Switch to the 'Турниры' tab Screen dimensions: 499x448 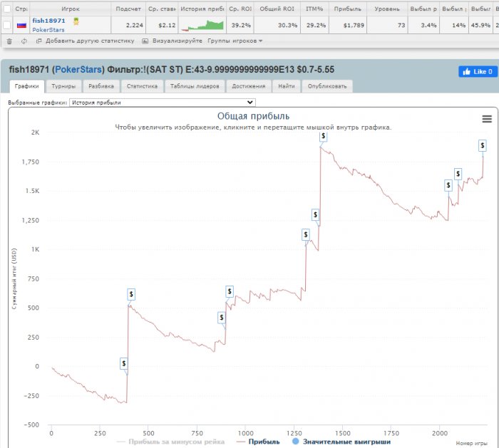click(x=63, y=86)
